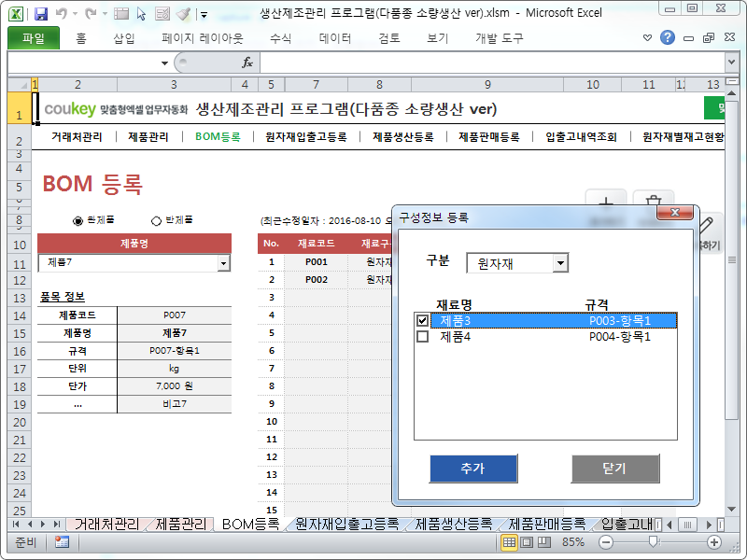Viewport: 747px width, 560px height.
Task: Click the 입출고내역조회 navigation link in the sheet
Action: pyautogui.click(x=581, y=137)
